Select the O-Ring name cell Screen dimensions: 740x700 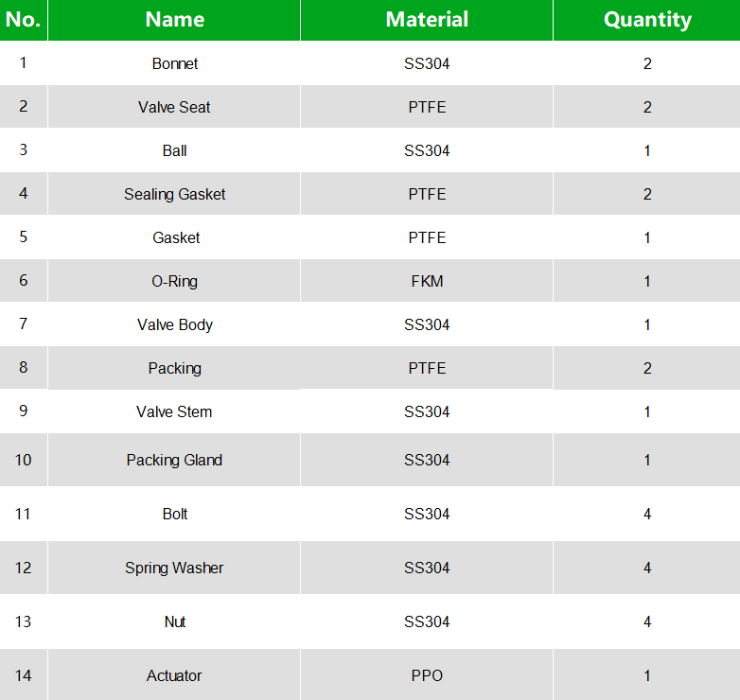coord(175,281)
